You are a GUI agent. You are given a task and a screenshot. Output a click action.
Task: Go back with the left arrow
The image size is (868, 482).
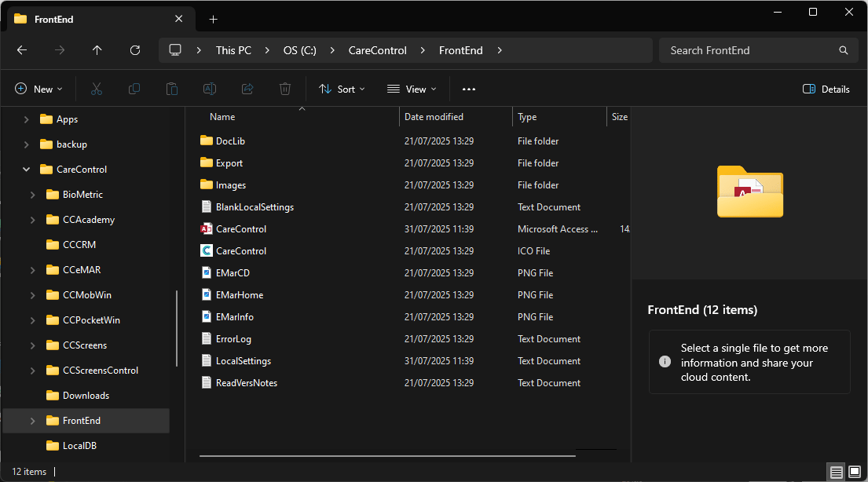[22, 50]
